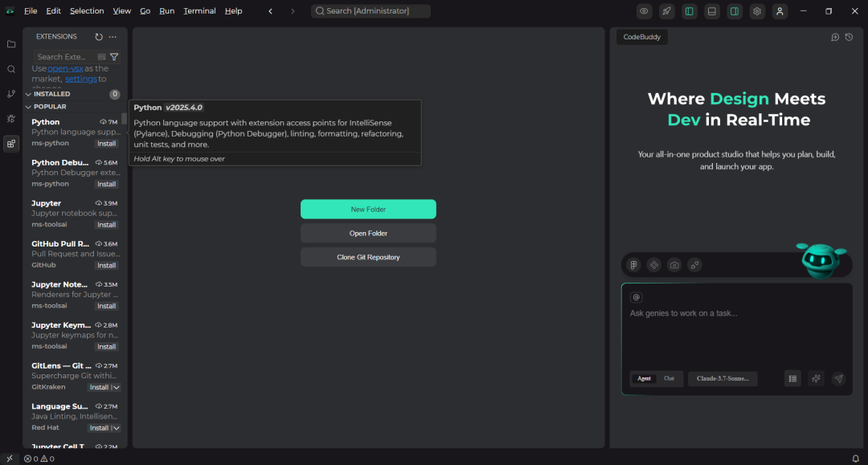Screen dimensions: 868x465
Task: Open the View menu
Action: click(122, 11)
